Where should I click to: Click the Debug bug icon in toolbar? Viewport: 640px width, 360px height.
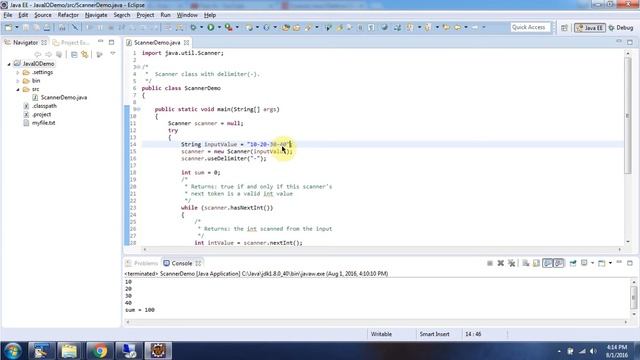click(193, 27)
